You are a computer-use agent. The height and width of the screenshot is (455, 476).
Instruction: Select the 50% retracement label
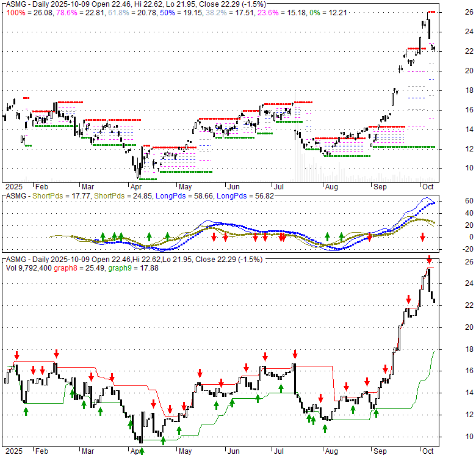(x=167, y=13)
